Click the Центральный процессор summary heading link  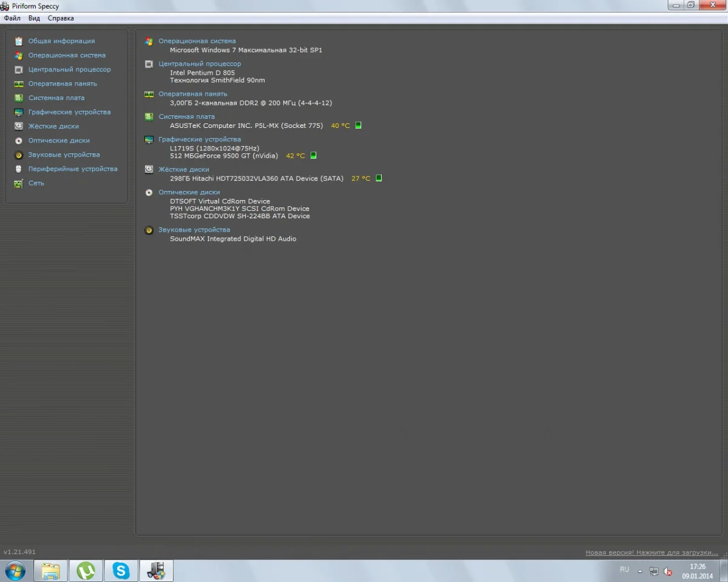(200, 64)
